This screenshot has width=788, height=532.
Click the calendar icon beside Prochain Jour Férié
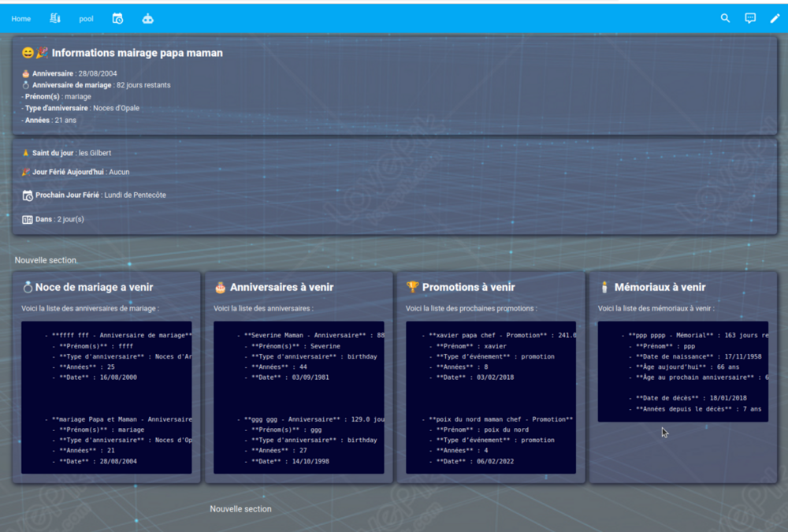point(28,195)
